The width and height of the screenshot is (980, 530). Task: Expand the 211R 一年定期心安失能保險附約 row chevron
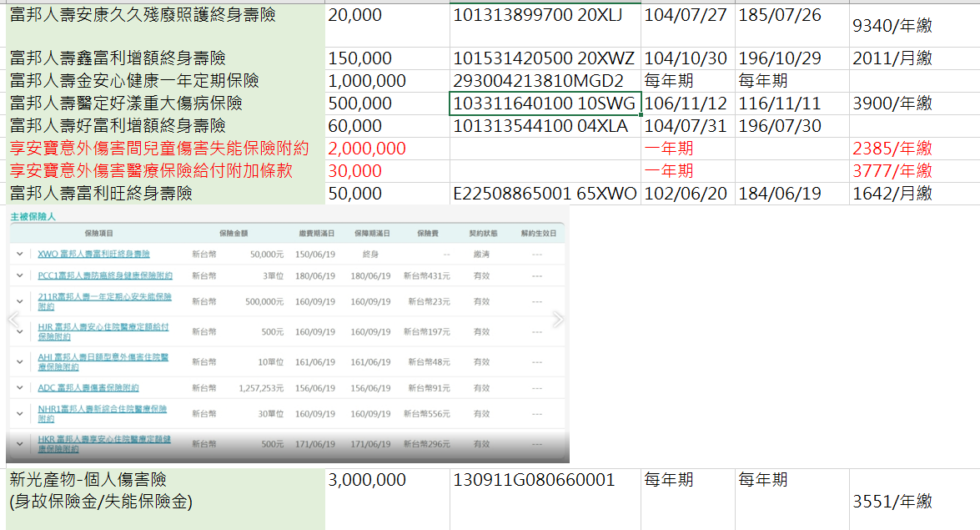click(20, 301)
